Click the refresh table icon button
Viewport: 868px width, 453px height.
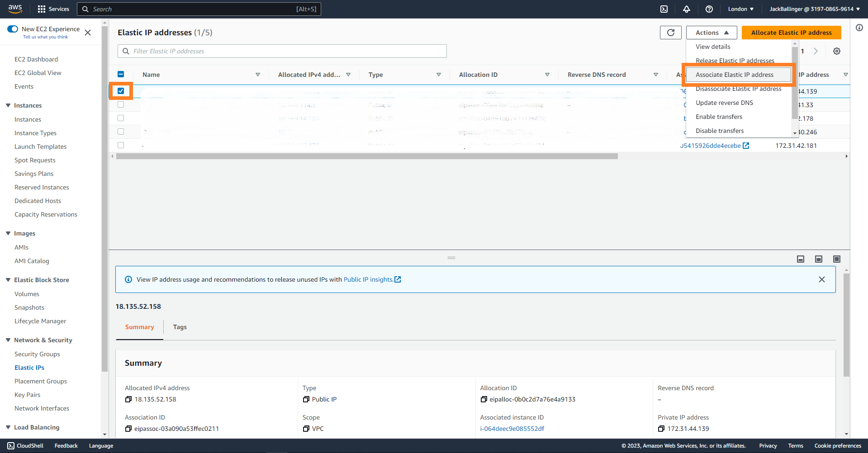(670, 33)
